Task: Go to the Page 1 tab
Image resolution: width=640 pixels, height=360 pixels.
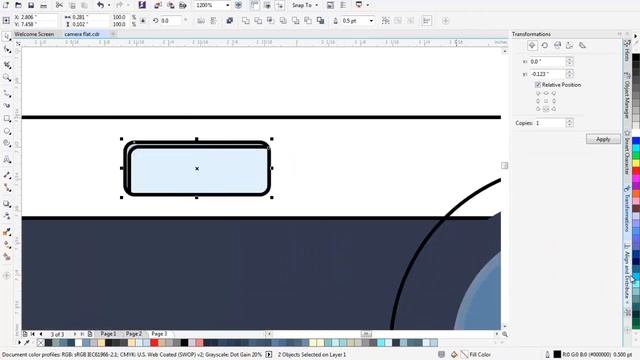Action: click(108, 334)
